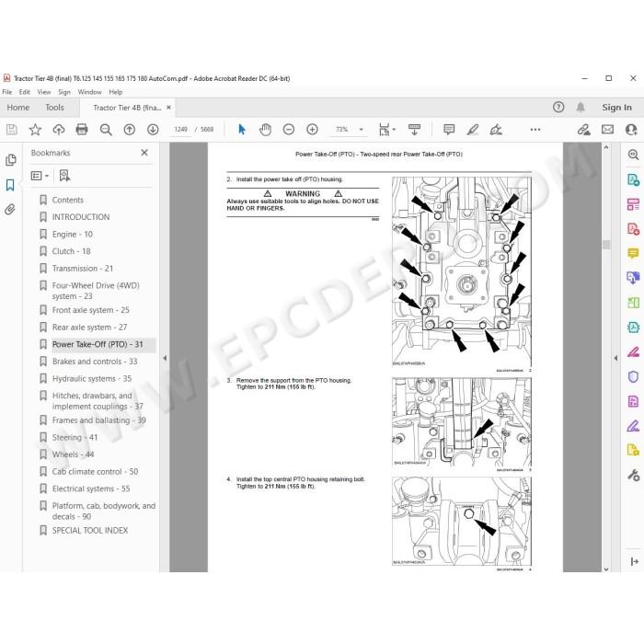
Task: Activate the selection arrow tool
Action: (x=241, y=130)
